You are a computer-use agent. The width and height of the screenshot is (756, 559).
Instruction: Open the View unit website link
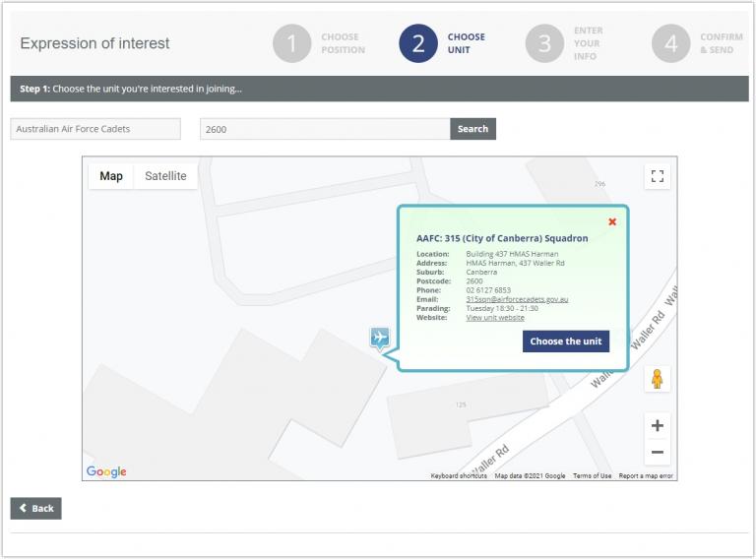click(x=495, y=318)
